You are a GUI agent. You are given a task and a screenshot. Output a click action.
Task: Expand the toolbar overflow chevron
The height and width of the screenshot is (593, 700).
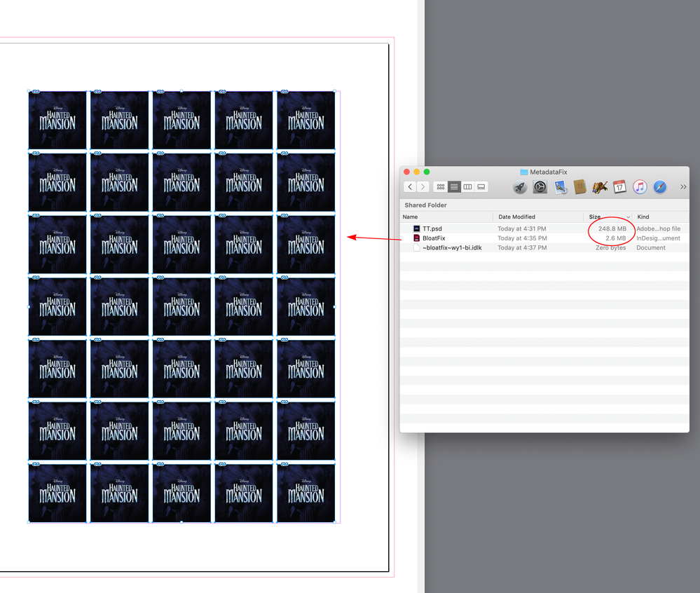pos(682,186)
